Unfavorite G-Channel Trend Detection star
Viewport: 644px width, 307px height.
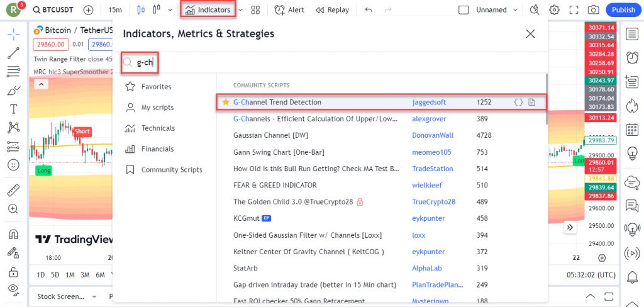226,103
